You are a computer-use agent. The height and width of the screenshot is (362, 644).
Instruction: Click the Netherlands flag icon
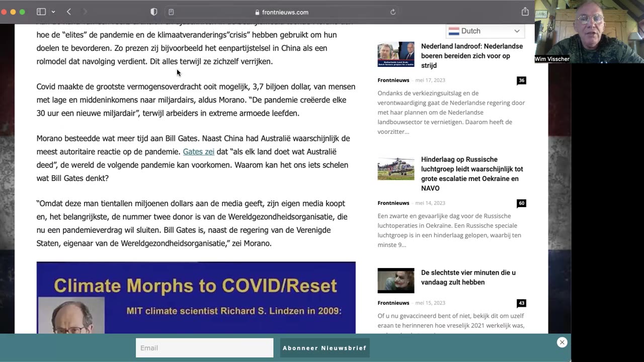[454, 31]
